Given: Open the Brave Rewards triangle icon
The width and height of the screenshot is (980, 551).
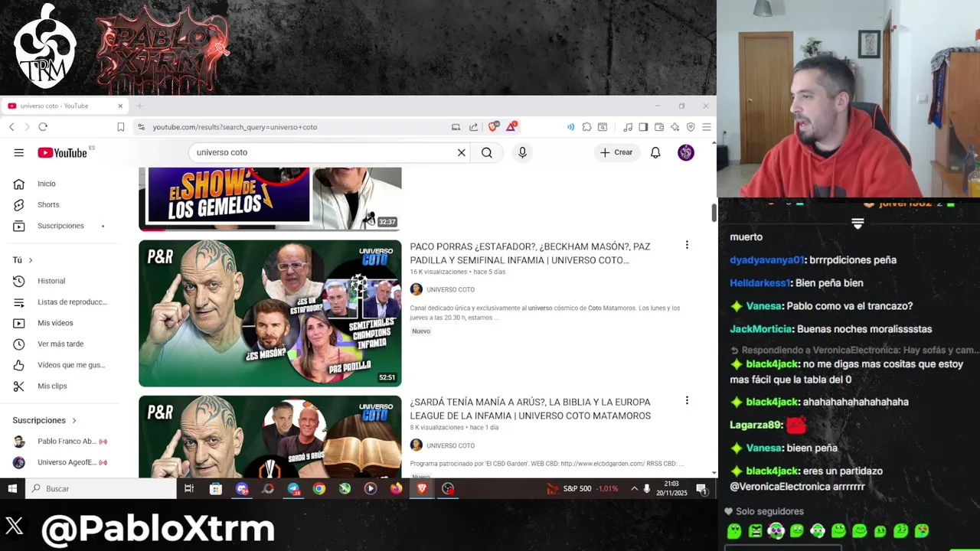Looking at the screenshot, I should (x=511, y=126).
